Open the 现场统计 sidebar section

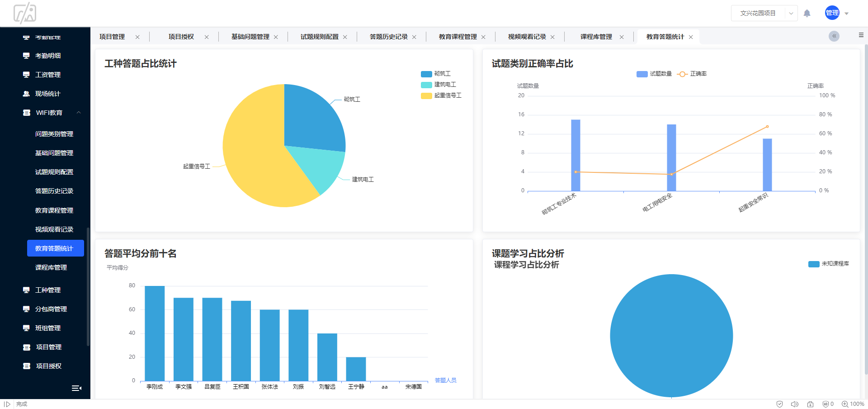tap(47, 94)
